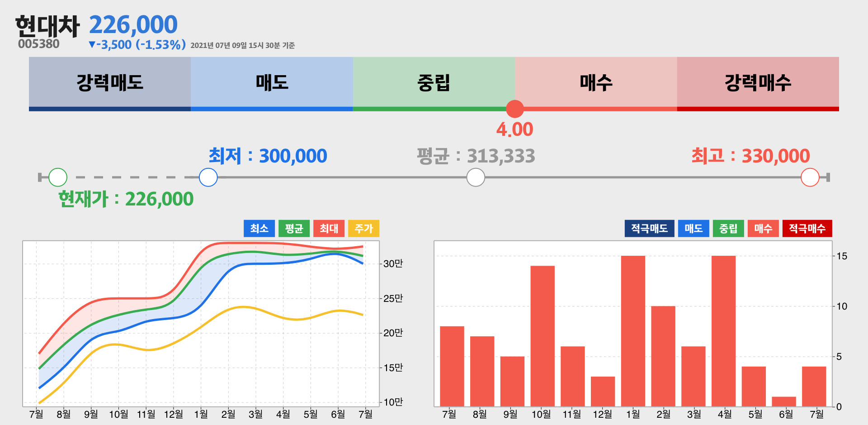Click the 226,000 price in header

click(x=133, y=25)
